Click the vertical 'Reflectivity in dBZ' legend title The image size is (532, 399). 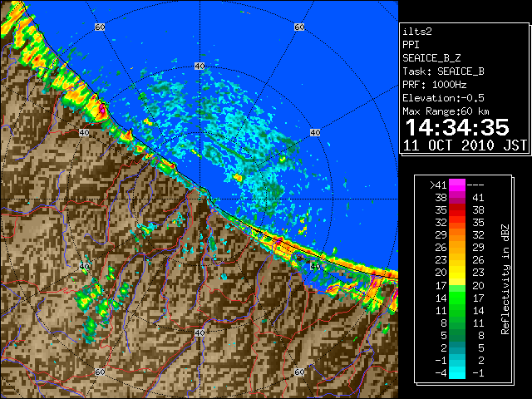[505, 279]
